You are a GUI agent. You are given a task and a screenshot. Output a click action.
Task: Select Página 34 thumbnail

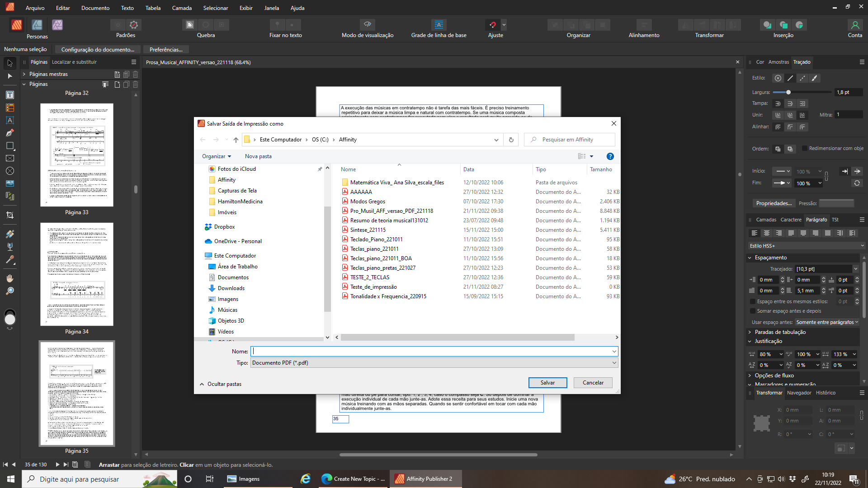(76, 274)
